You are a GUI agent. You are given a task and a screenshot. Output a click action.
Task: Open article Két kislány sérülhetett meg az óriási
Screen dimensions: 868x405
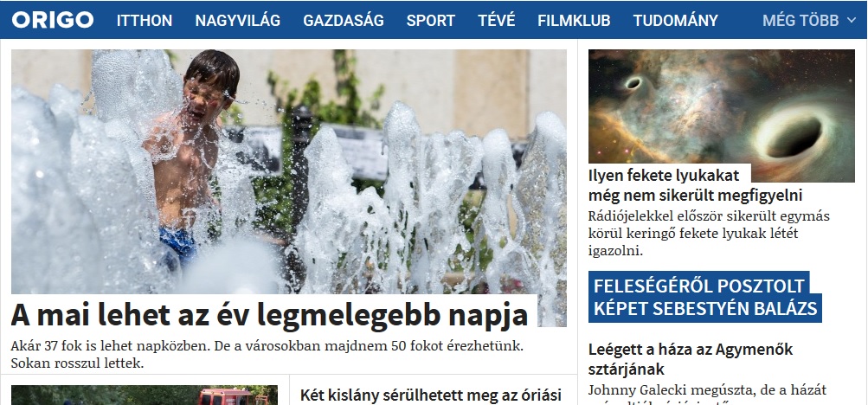(x=431, y=395)
